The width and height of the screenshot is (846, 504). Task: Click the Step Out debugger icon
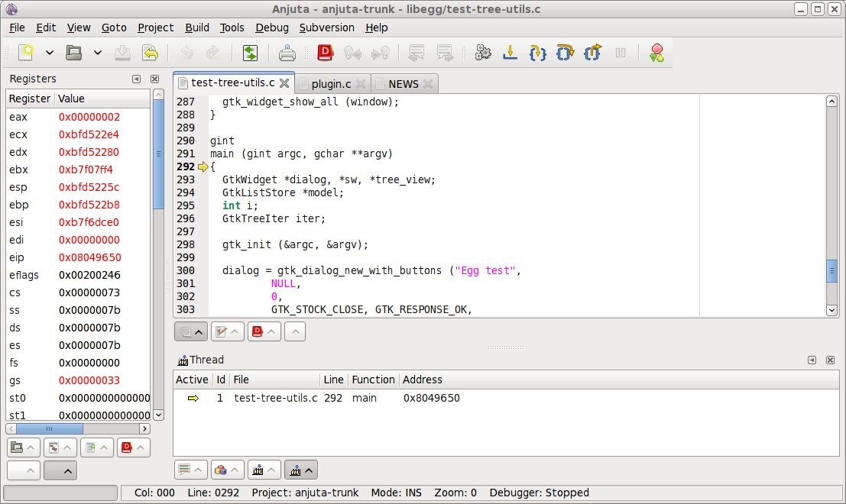pyautogui.click(x=592, y=53)
